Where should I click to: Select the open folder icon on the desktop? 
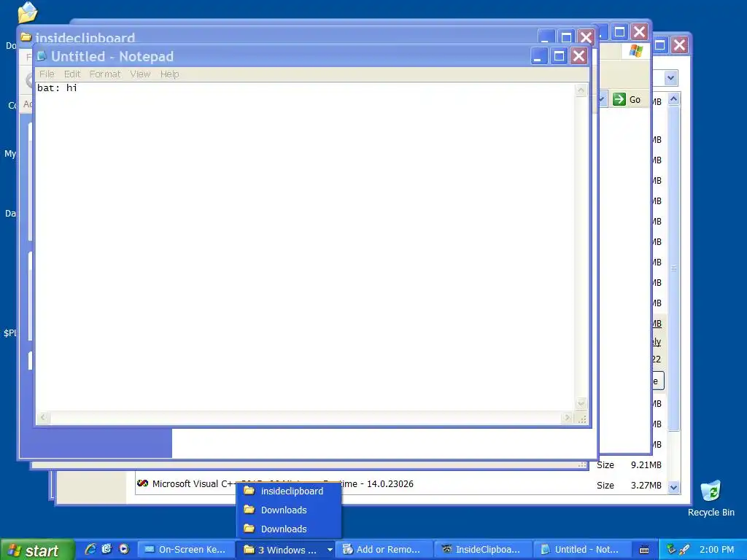[x=27, y=12]
